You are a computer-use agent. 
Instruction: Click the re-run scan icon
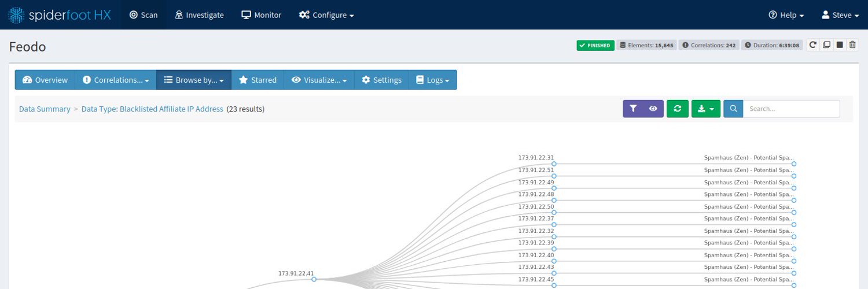click(812, 45)
